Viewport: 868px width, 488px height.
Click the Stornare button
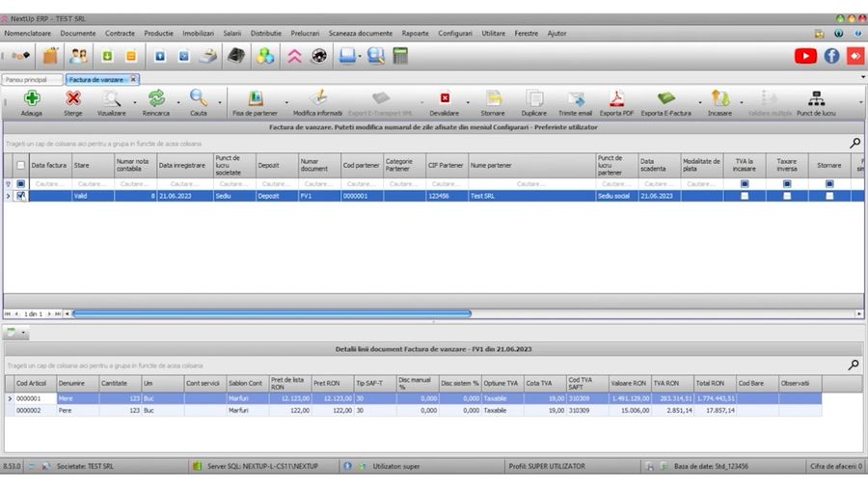point(492,98)
